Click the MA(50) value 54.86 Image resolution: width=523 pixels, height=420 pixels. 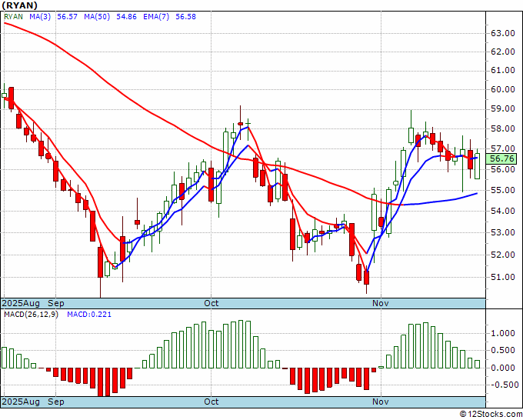[126, 17]
